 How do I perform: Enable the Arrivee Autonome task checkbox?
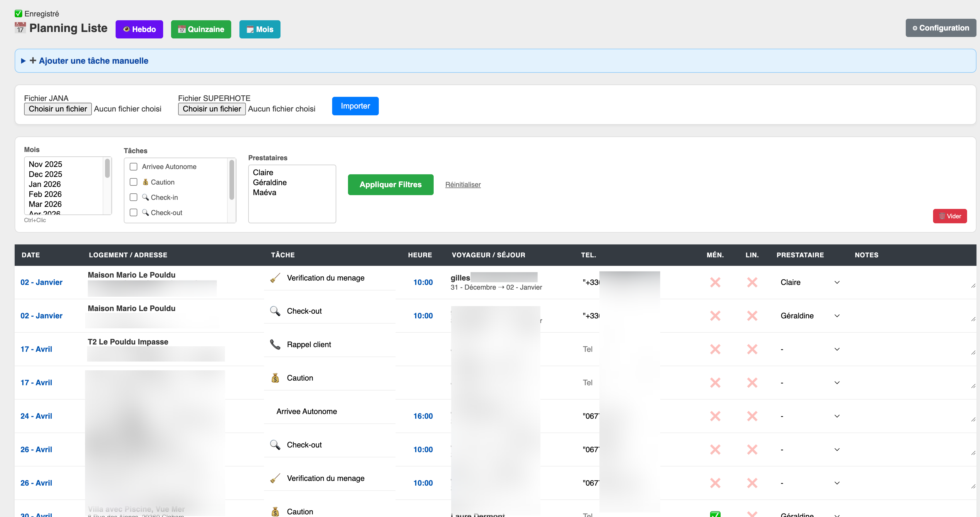(x=134, y=167)
